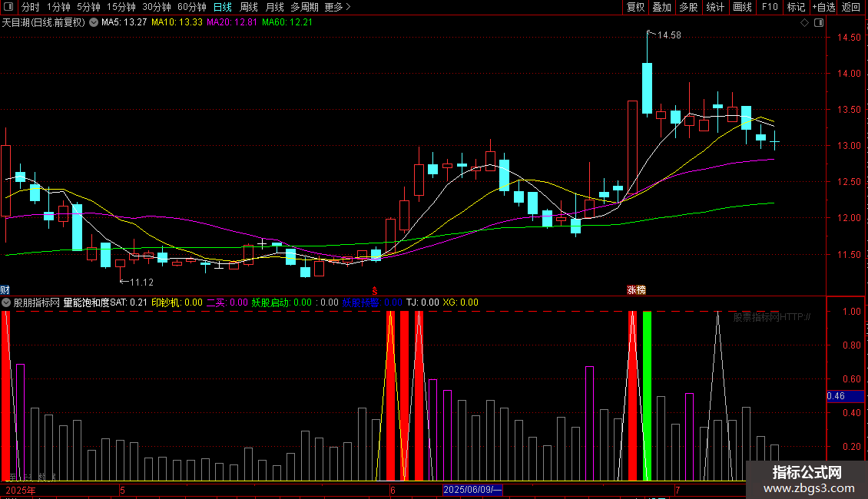Click the 14.50 price axis label
868x499 pixels.
849,38
